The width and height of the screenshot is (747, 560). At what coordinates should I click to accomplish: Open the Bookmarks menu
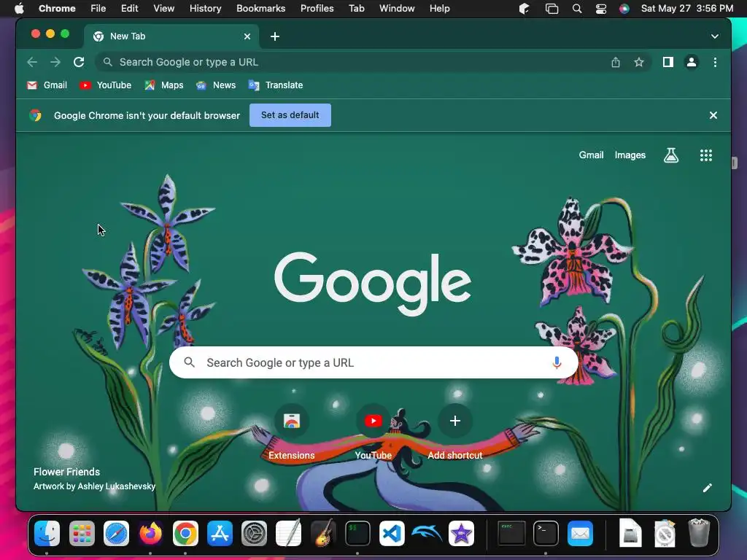[260, 9]
